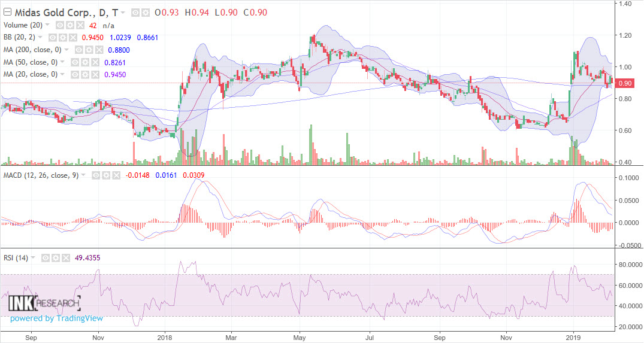
Task: Remove the RSI (14) indicator pane
Action: [66, 258]
